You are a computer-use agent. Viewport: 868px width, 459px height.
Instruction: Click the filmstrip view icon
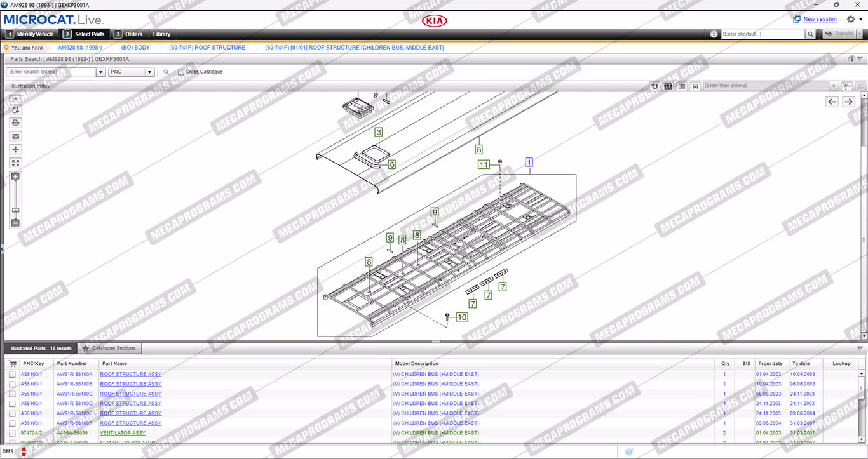(x=668, y=86)
